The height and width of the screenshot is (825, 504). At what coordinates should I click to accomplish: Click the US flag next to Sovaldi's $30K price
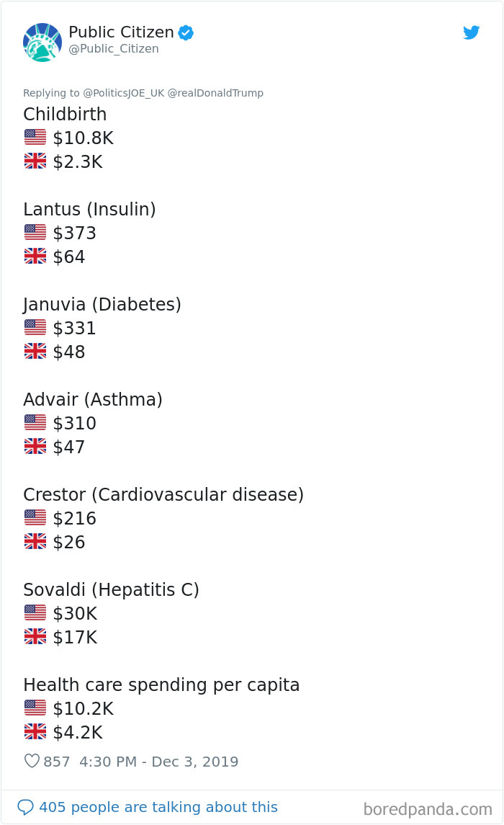click(35, 612)
